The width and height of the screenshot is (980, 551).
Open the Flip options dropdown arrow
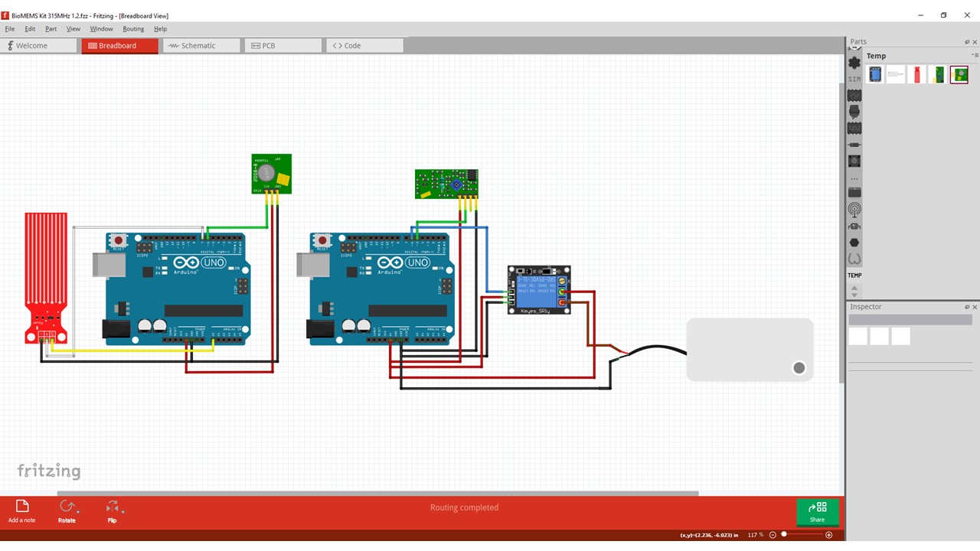[122, 510]
